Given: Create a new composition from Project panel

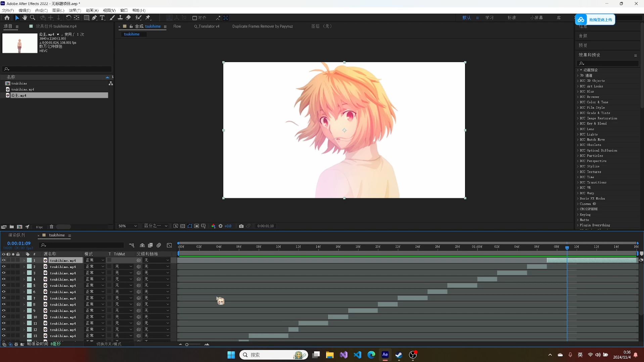Looking at the screenshot, I should tap(19, 227).
